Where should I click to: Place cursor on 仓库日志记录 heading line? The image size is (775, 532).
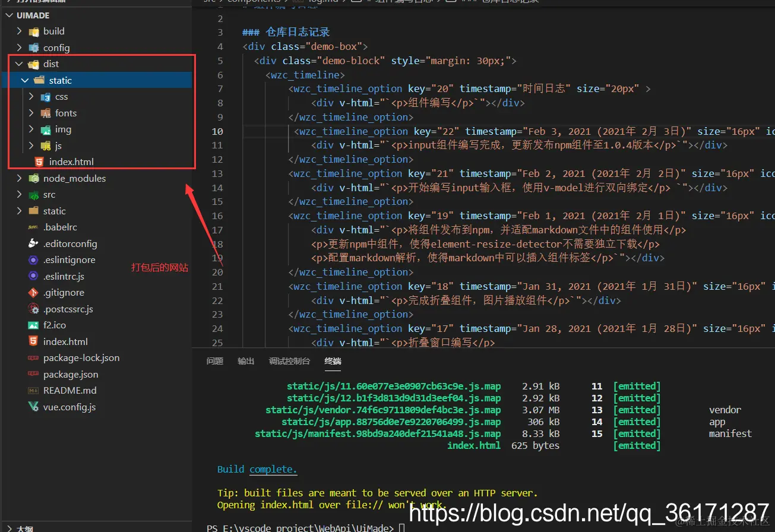286,32
